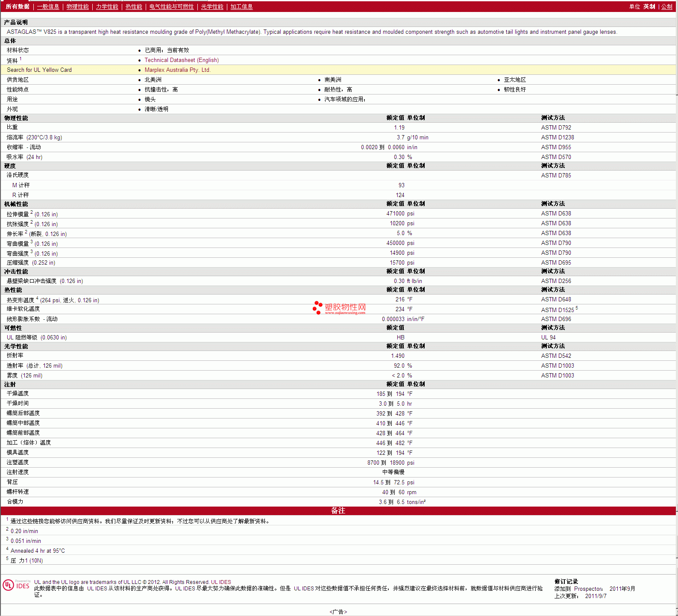Open the 加工信息 tab
678x616 pixels.
click(241, 6)
